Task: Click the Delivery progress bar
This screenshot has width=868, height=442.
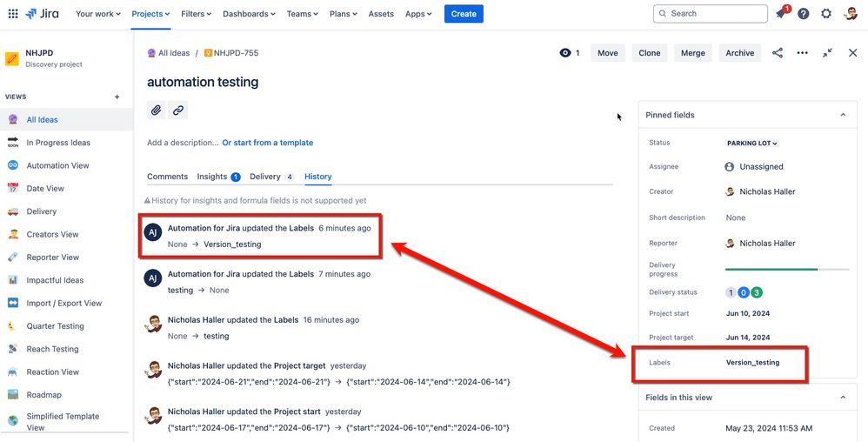Action: [787, 269]
